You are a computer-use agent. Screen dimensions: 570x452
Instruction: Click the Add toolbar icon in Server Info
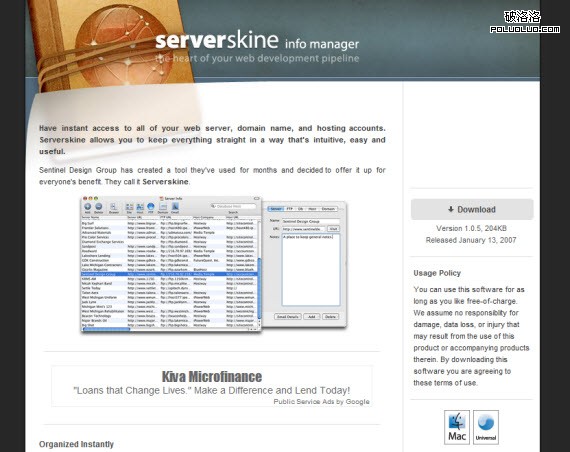point(88,207)
